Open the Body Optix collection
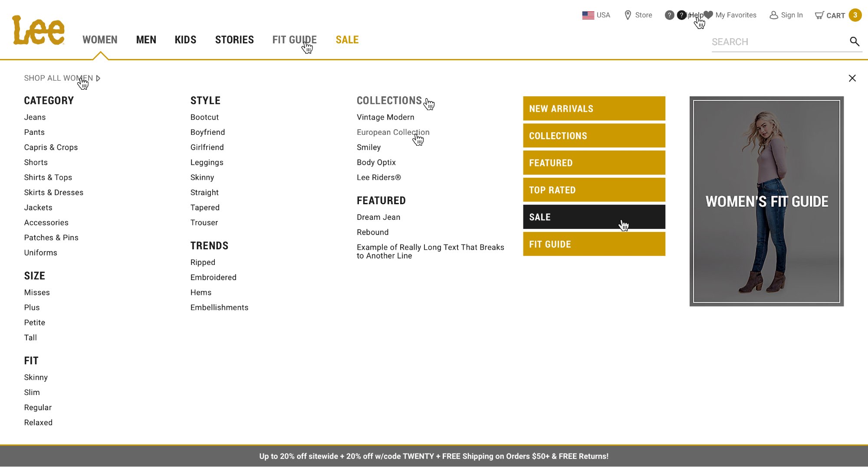The width and height of the screenshot is (868, 467). coord(376,163)
